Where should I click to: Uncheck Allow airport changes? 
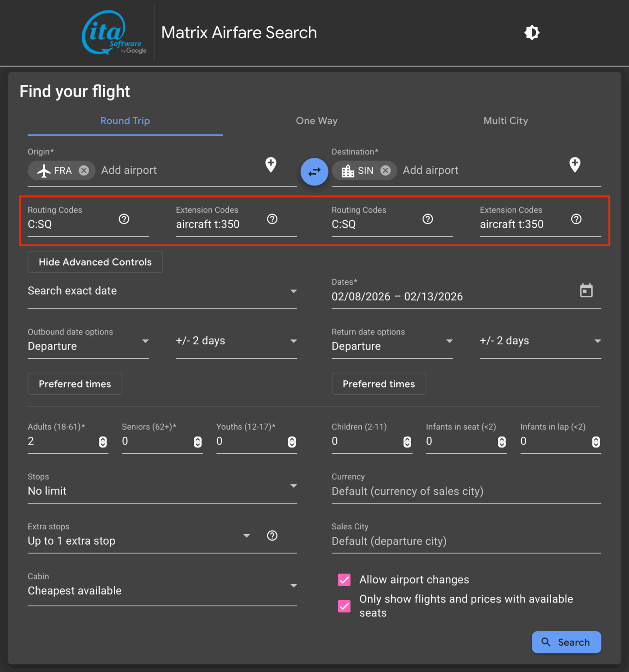click(344, 580)
